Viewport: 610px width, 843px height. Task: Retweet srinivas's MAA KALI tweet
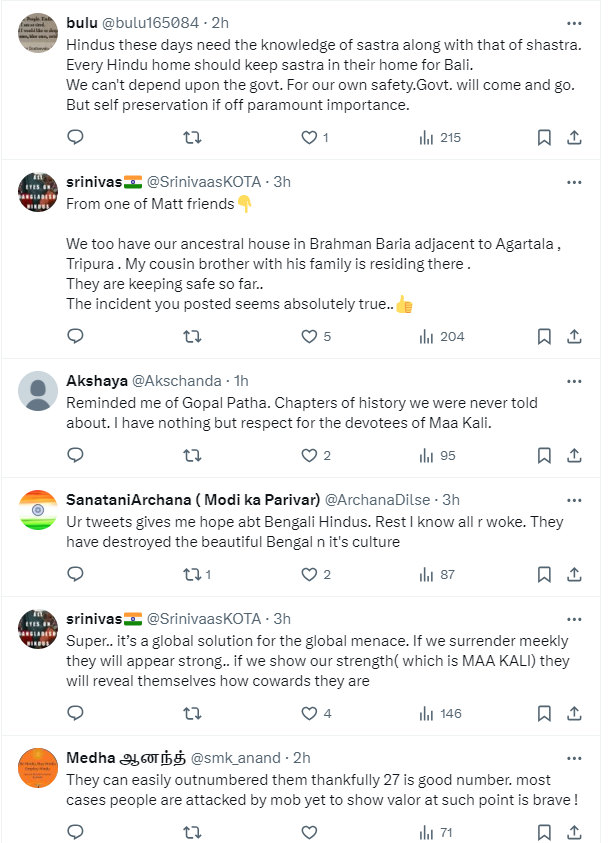tap(192, 713)
